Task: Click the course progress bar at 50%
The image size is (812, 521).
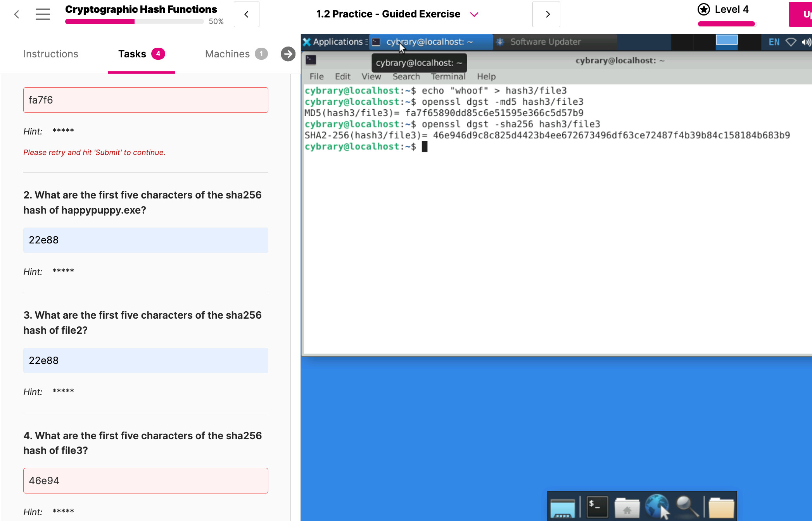Action: pyautogui.click(x=134, y=22)
